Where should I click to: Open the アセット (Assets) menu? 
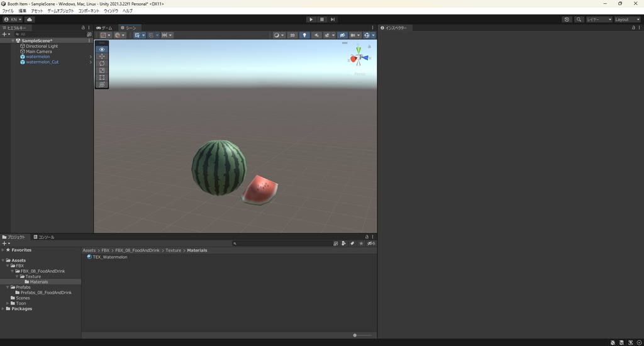pyautogui.click(x=37, y=11)
